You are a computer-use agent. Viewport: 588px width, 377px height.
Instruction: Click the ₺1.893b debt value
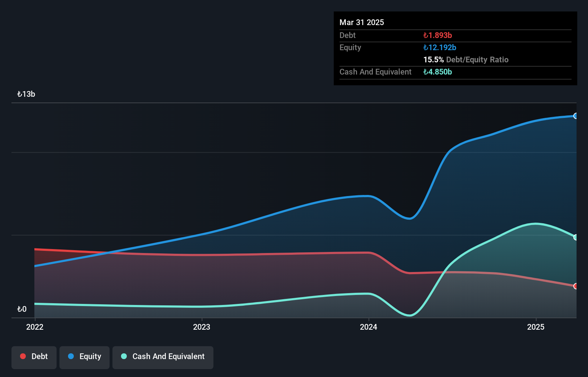(438, 35)
